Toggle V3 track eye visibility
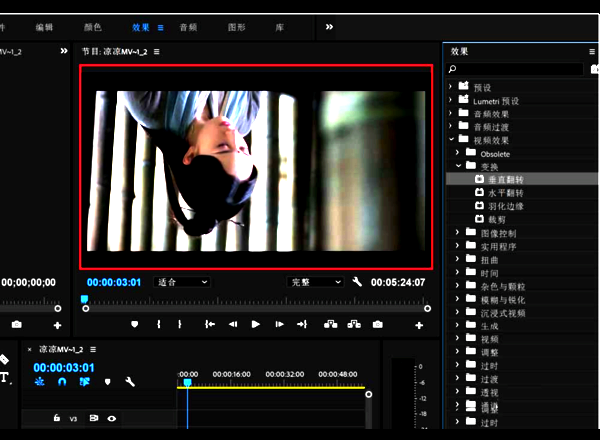600x440 pixels. point(112,418)
